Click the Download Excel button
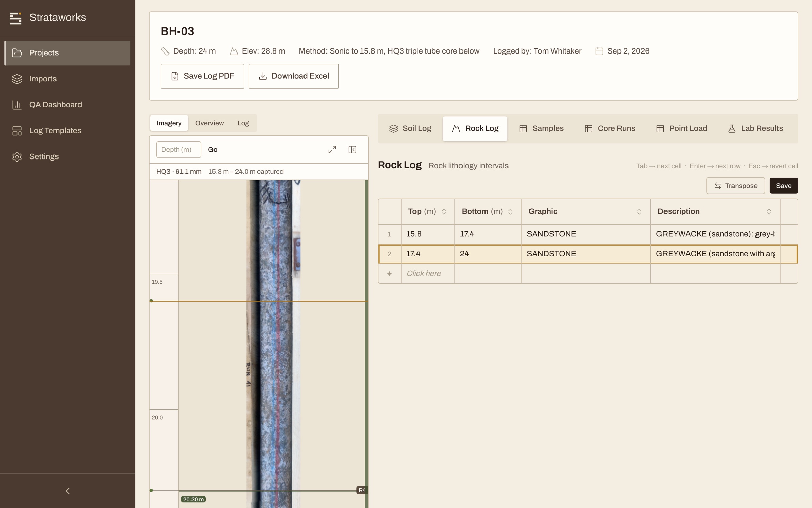 coord(294,76)
